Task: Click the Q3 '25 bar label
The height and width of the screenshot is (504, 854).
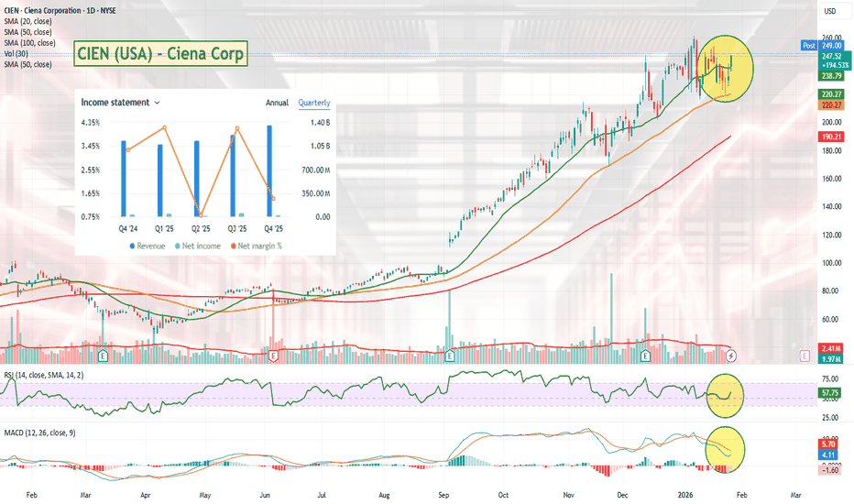Action: pos(237,229)
